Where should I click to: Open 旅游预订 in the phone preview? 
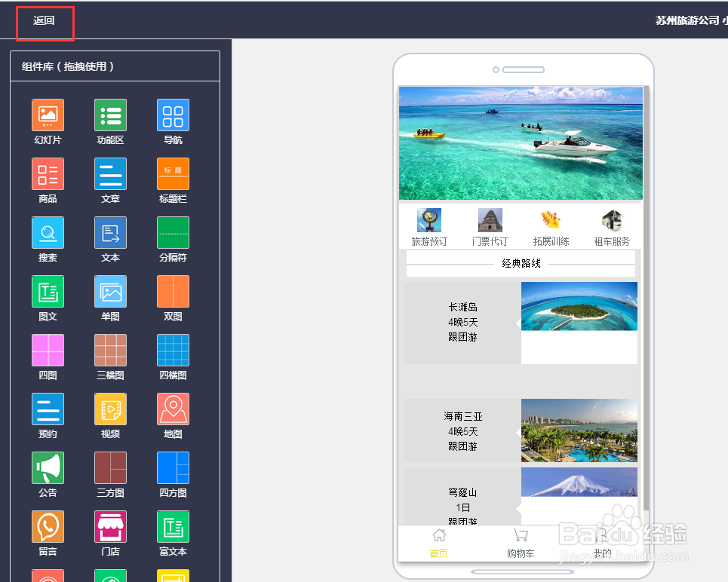coord(429,228)
